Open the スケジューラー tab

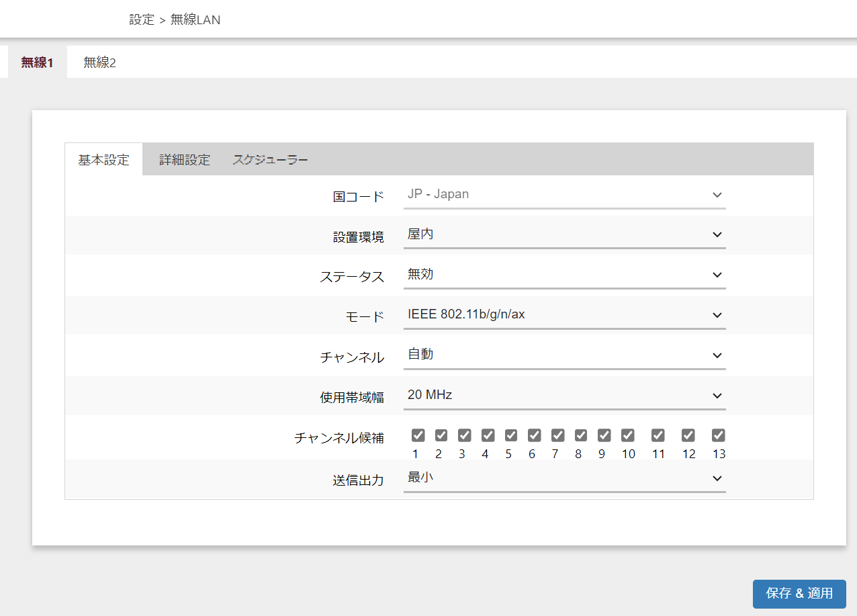270,160
